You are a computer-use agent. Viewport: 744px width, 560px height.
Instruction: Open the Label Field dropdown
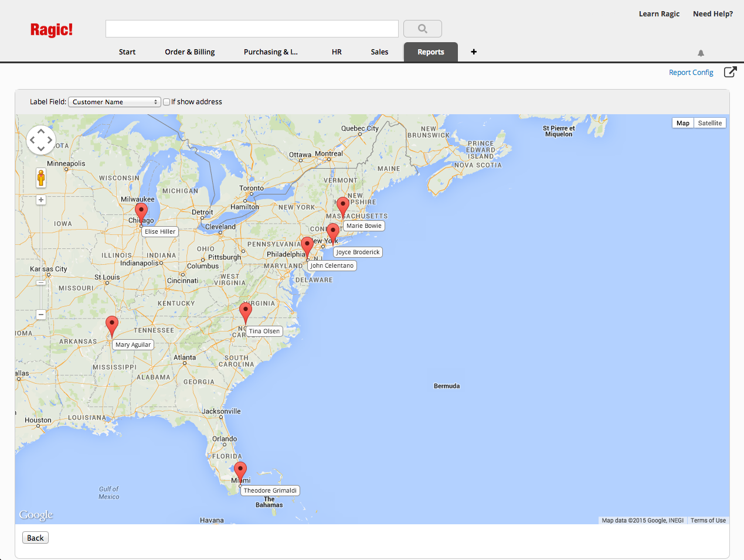point(114,102)
